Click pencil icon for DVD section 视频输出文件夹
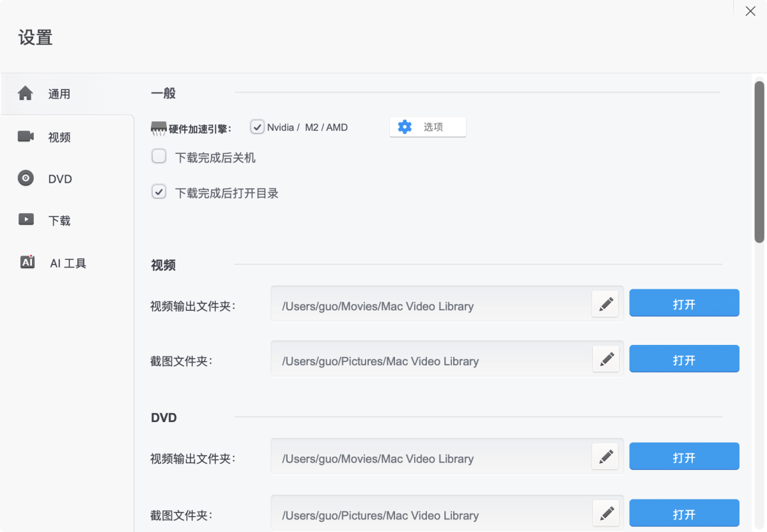 [x=605, y=457]
